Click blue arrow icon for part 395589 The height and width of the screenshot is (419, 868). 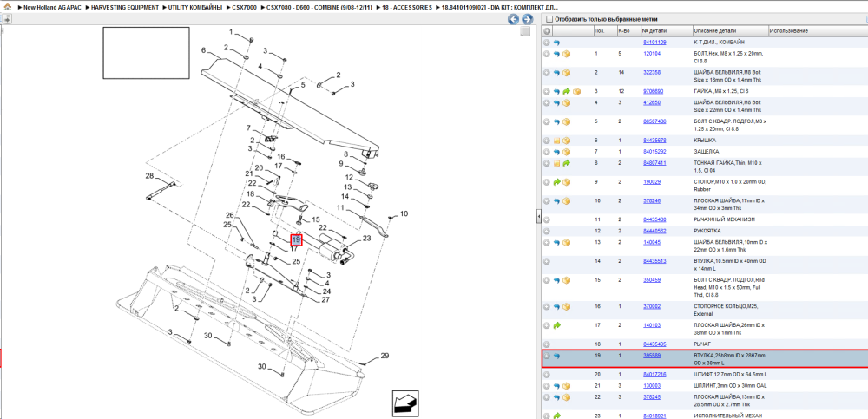(x=557, y=356)
